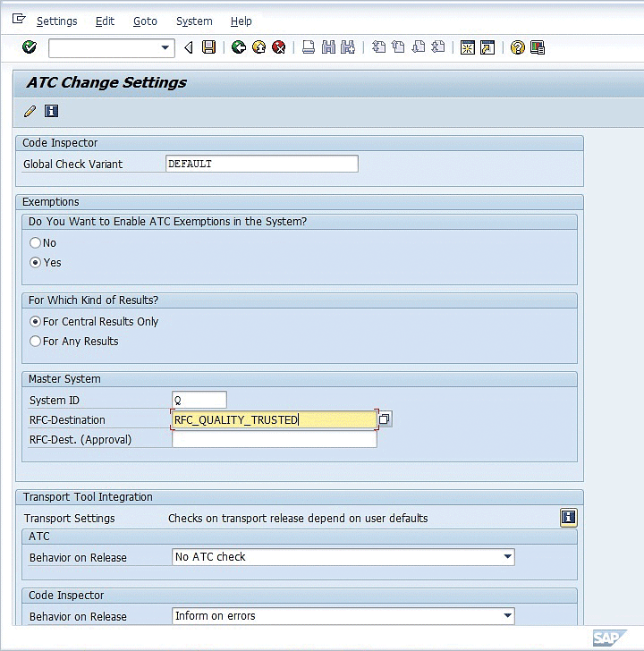This screenshot has height=651, width=644.
Task: Click the green Enter checkmark icon
Action: coord(30,47)
